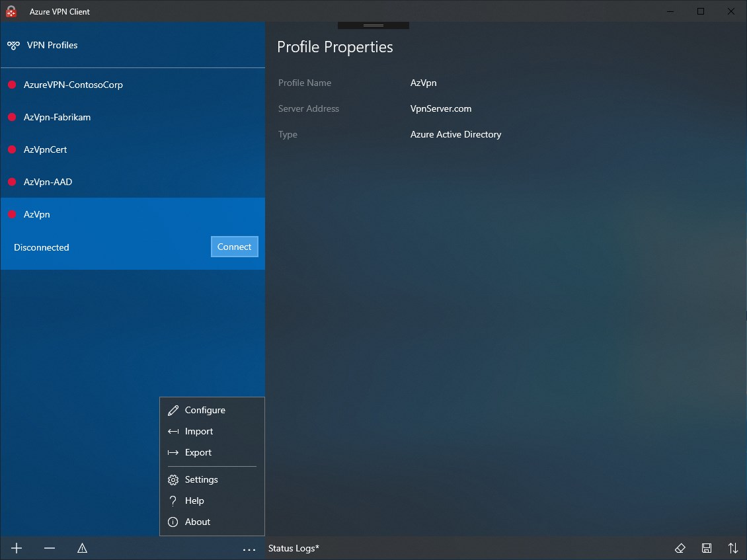The image size is (747, 560).
Task: Open About from the menu
Action: 196,522
